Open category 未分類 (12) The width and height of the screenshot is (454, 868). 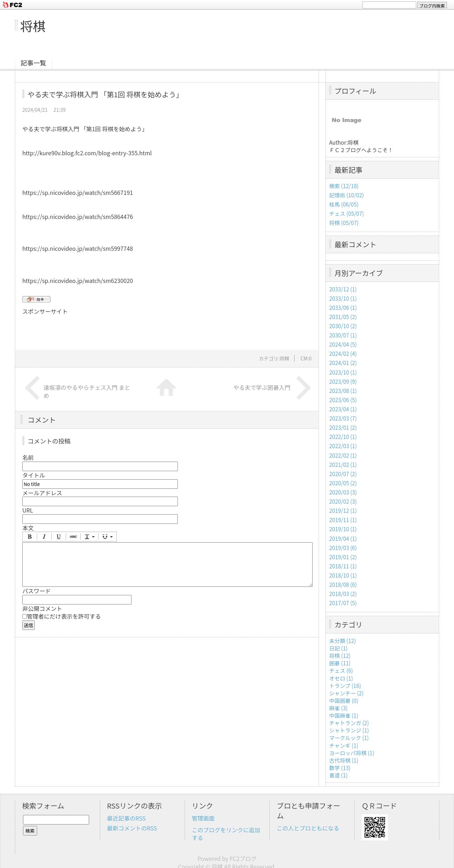tap(342, 641)
